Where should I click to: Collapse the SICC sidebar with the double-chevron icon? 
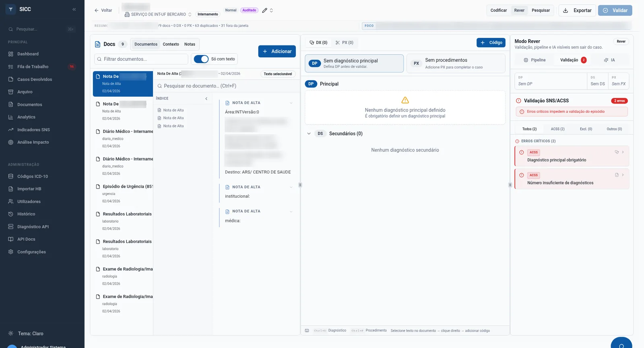coord(74,9)
